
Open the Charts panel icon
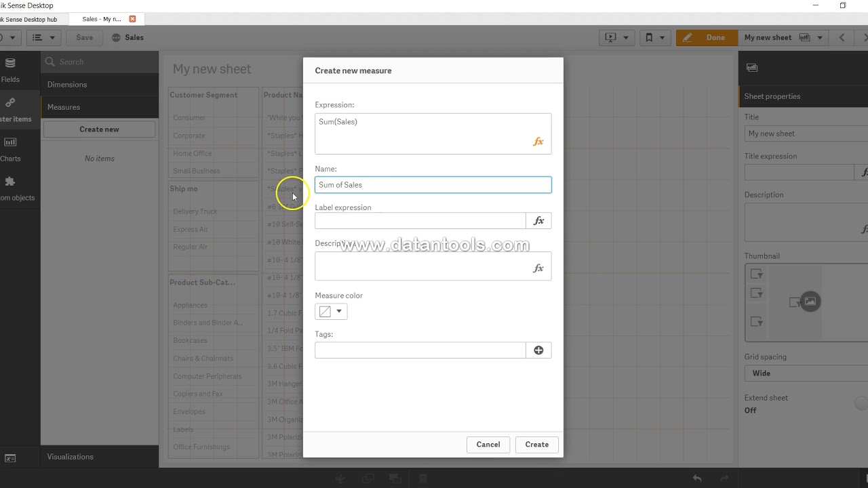[x=10, y=142]
